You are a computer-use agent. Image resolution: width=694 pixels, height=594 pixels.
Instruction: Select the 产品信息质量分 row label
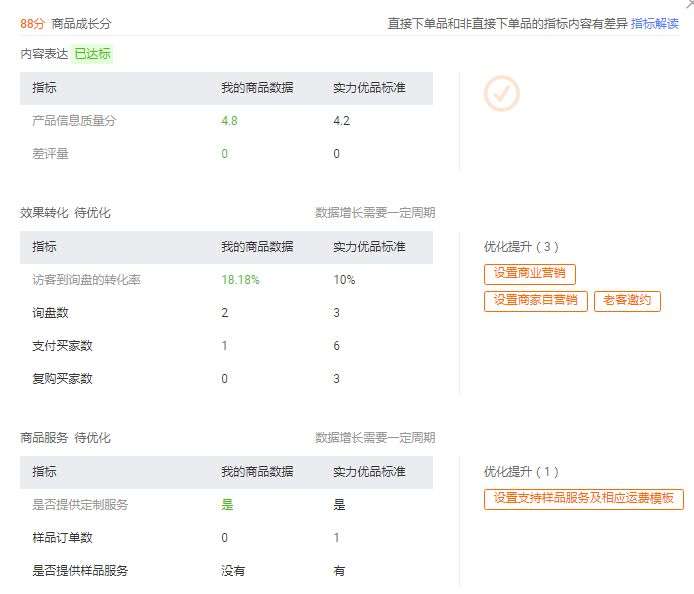[x=74, y=121]
